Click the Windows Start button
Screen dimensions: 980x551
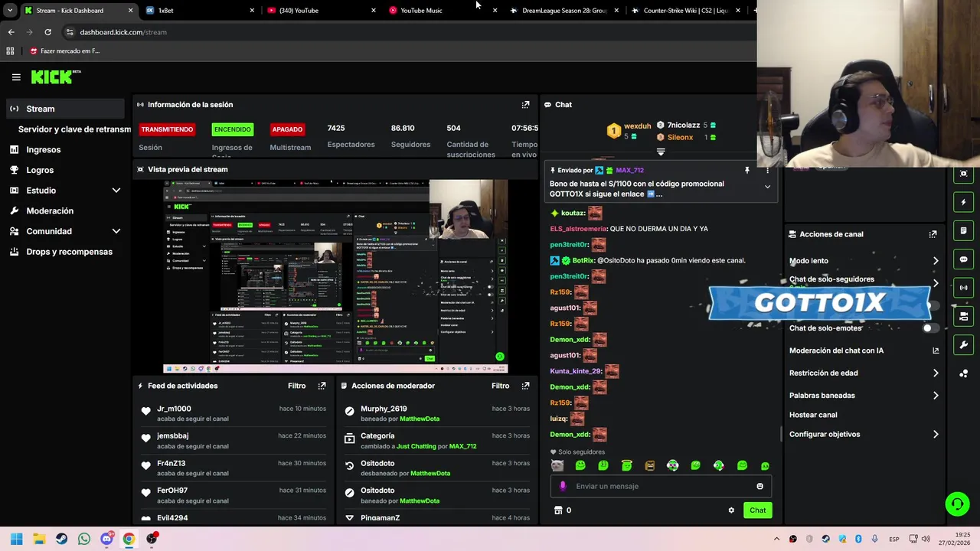[16, 539]
